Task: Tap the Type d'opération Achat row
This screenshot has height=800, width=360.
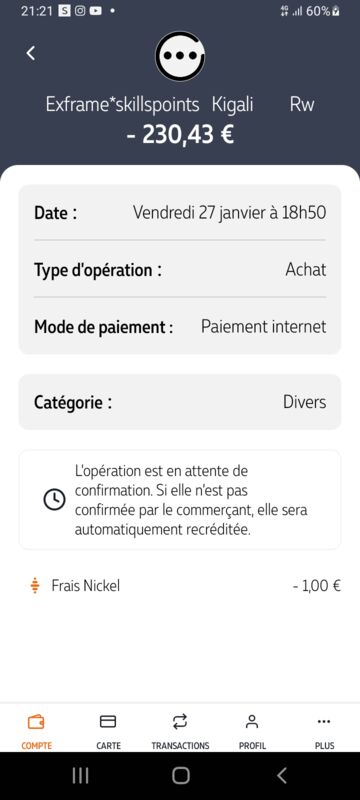Action: [x=180, y=269]
